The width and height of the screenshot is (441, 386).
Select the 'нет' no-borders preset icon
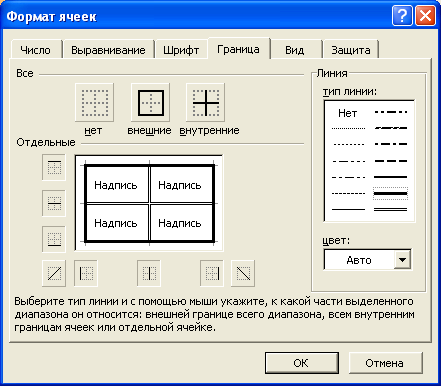click(95, 102)
